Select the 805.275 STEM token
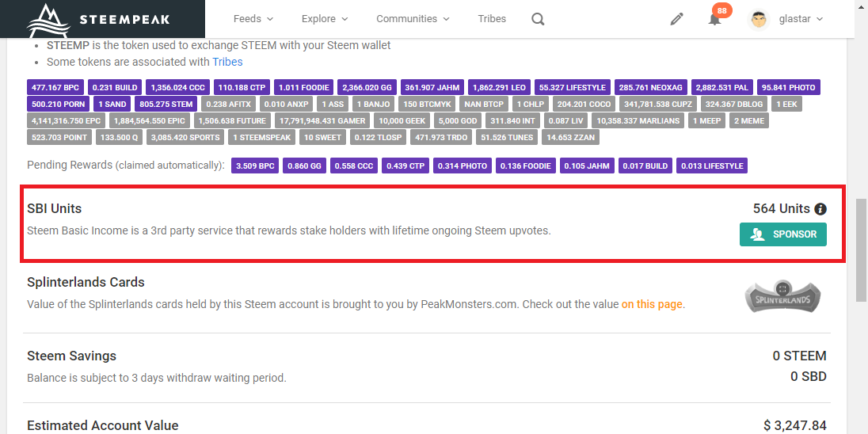868x434 pixels. click(166, 104)
